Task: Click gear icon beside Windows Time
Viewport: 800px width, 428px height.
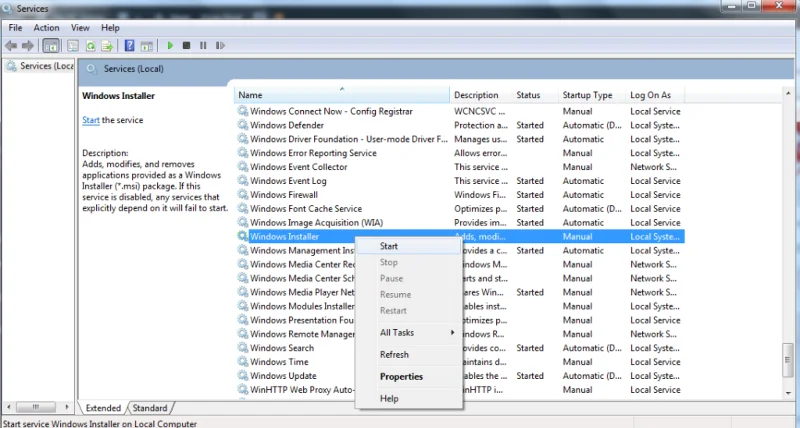Action: click(243, 362)
